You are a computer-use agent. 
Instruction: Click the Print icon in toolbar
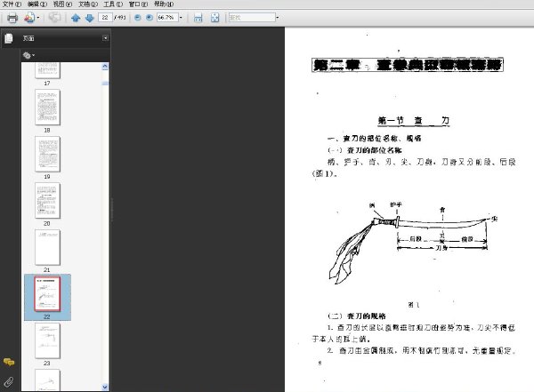[x=12, y=18]
